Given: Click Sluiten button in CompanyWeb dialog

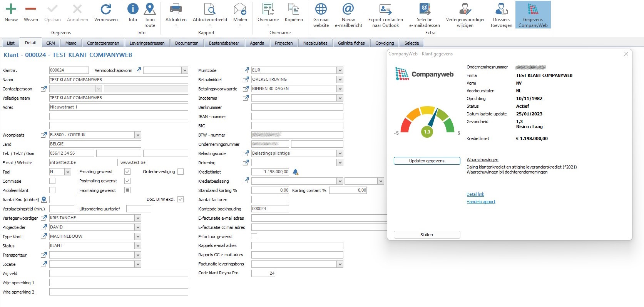Looking at the screenshot, I should [427, 235].
